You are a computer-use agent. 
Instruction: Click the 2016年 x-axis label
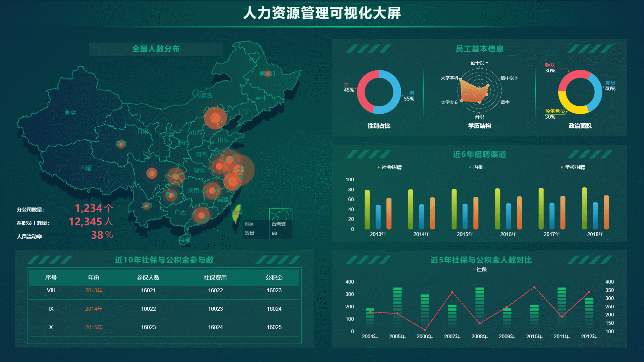(x=508, y=234)
